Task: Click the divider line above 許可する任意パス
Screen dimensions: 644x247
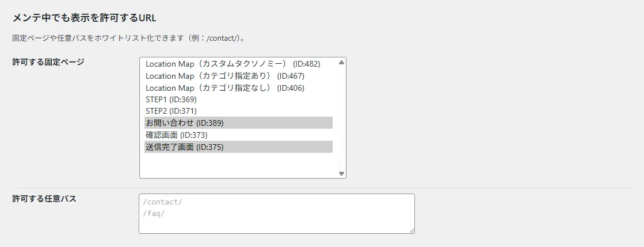Action: point(322,187)
